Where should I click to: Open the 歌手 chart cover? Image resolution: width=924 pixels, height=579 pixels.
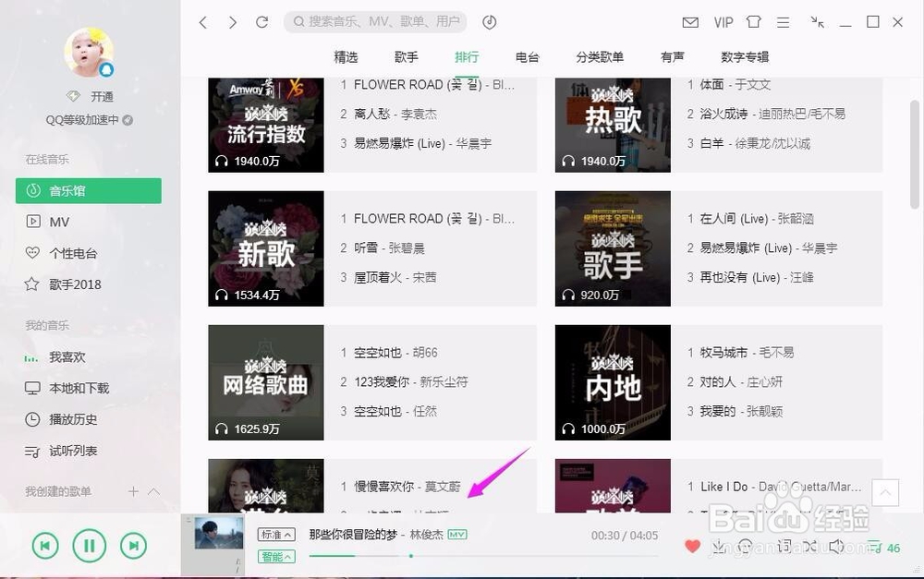[x=613, y=248]
